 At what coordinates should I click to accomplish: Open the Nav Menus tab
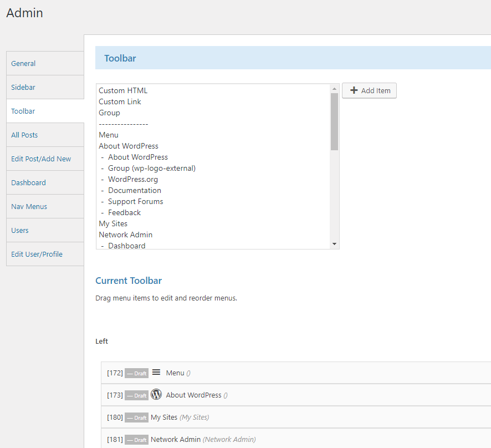(29, 206)
